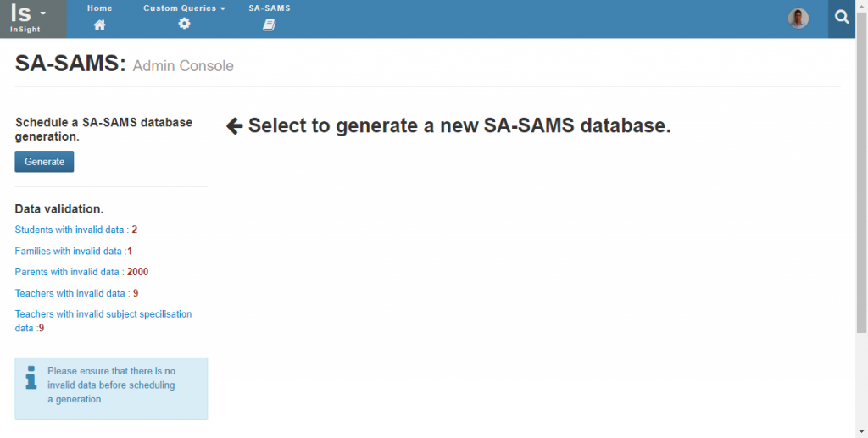This screenshot has height=438, width=868.
Task: Click the SA-SAMS book icon
Action: click(x=269, y=25)
